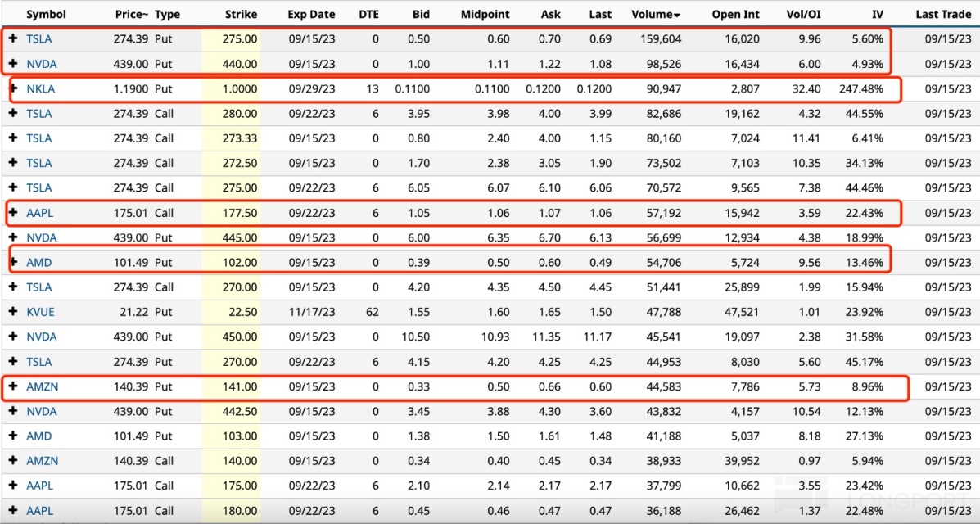
Task: Select the volume value 36,188
Action: point(664,510)
